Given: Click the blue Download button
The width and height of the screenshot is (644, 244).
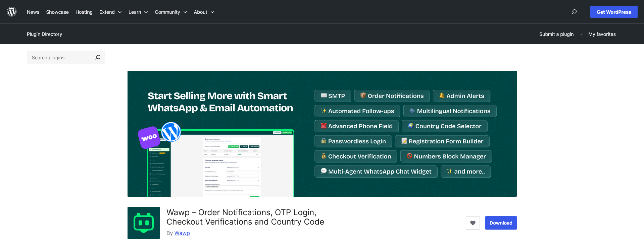Looking at the screenshot, I should point(501,223).
